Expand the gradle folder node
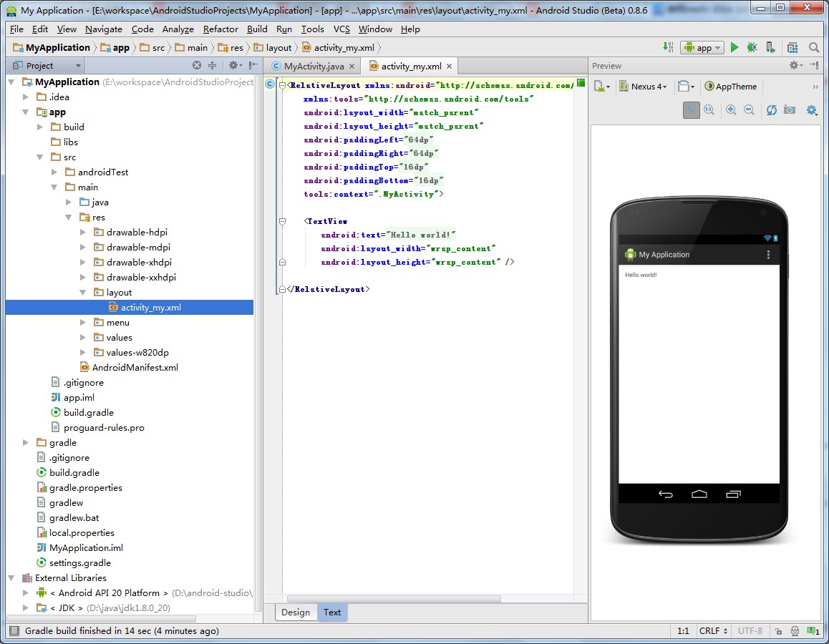The height and width of the screenshot is (644, 829). (x=25, y=443)
